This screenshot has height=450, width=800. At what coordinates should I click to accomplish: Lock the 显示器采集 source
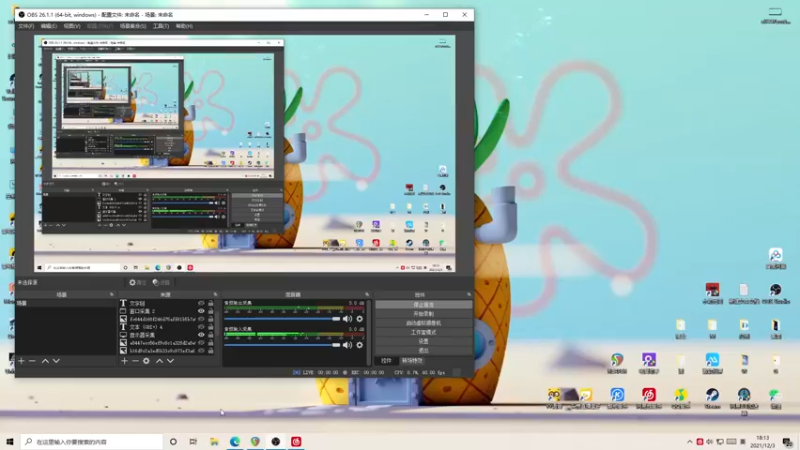coord(211,335)
